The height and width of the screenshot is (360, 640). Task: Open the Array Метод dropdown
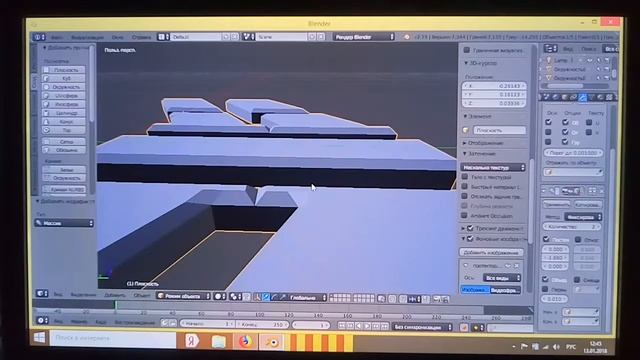click(583, 217)
